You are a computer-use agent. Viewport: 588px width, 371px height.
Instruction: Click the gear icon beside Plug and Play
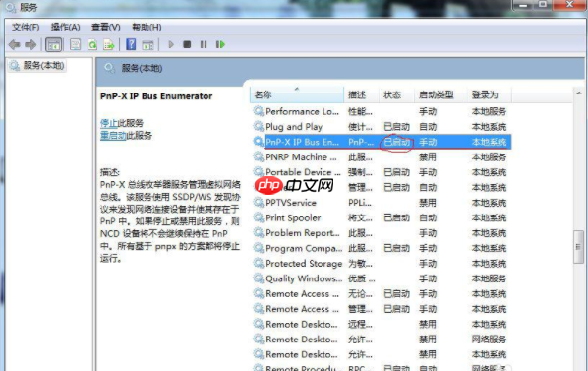tap(259, 126)
